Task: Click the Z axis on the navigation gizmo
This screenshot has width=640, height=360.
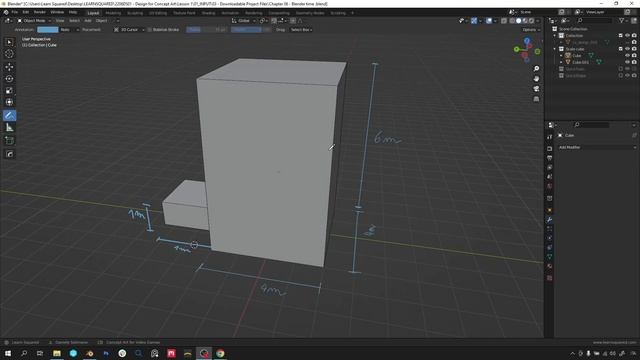Action: click(x=527, y=41)
